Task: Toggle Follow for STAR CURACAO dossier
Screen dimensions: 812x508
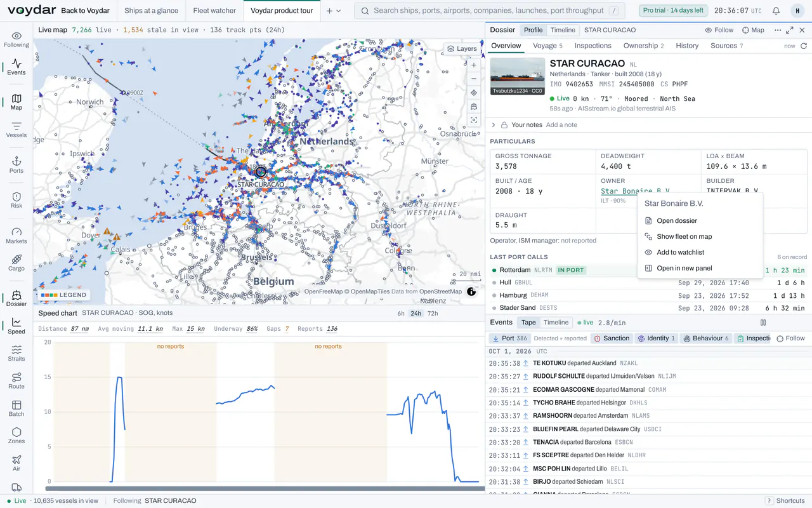Action: (719, 30)
